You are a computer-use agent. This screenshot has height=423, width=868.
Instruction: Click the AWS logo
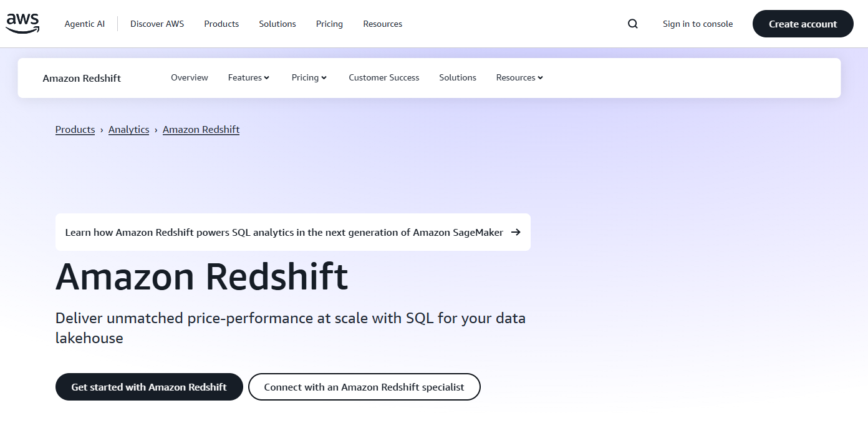[22, 23]
